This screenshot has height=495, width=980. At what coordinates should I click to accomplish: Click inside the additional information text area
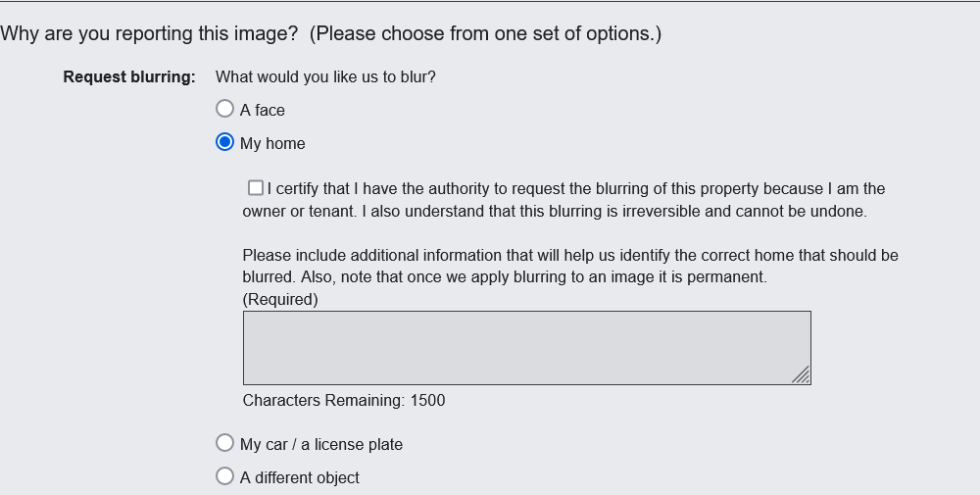526,347
